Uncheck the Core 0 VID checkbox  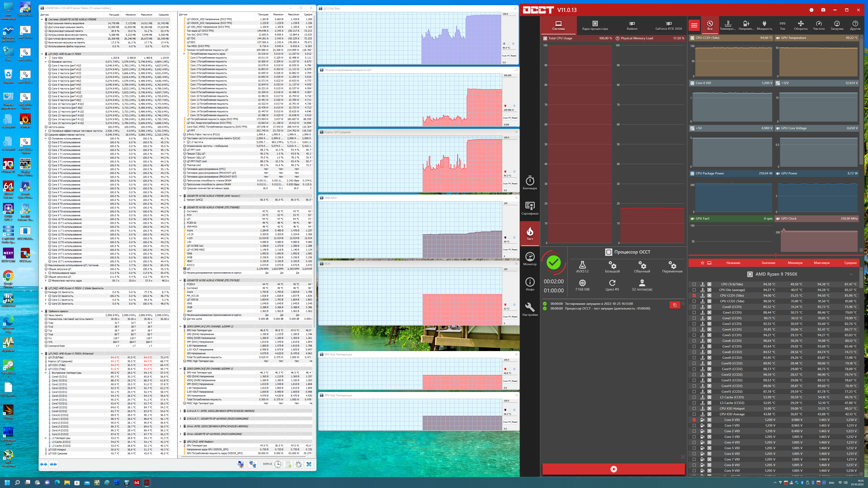[694, 420]
